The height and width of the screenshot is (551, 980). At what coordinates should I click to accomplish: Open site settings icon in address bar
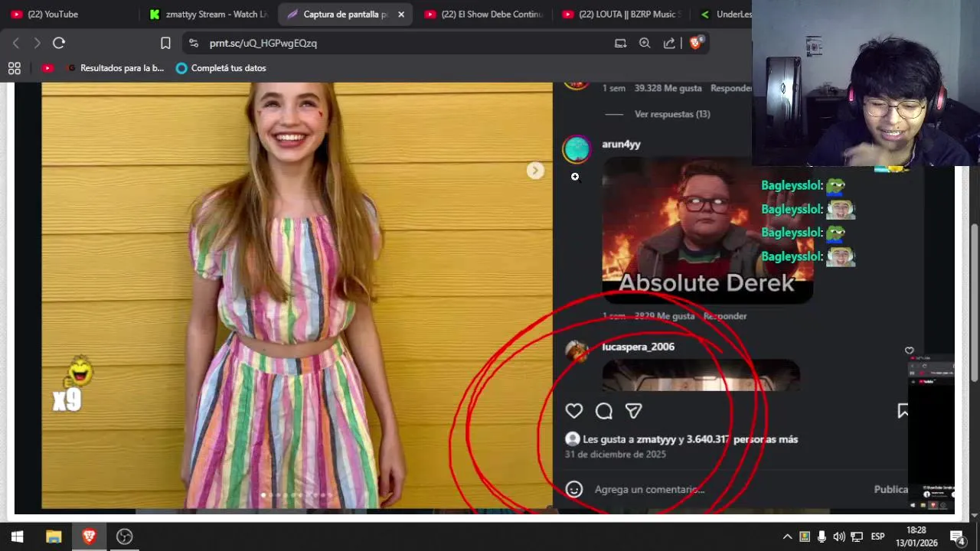tap(193, 44)
